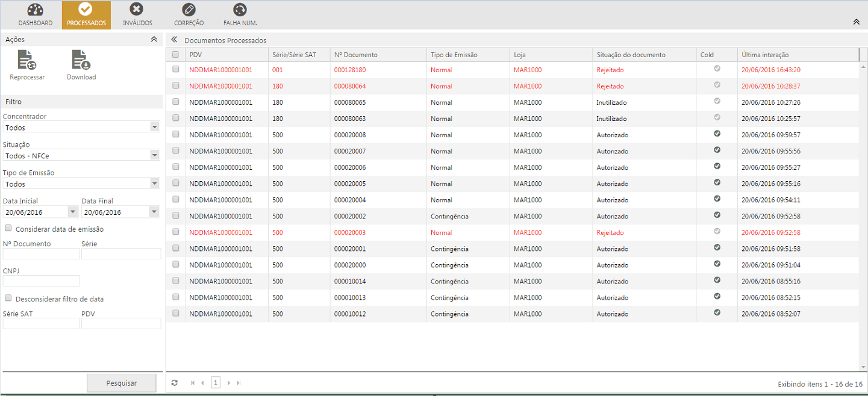Collapse the Ações panel

154,39
